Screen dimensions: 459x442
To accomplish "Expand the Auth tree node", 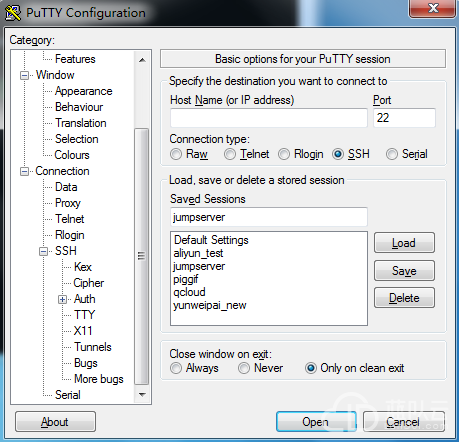I will click(x=62, y=300).
